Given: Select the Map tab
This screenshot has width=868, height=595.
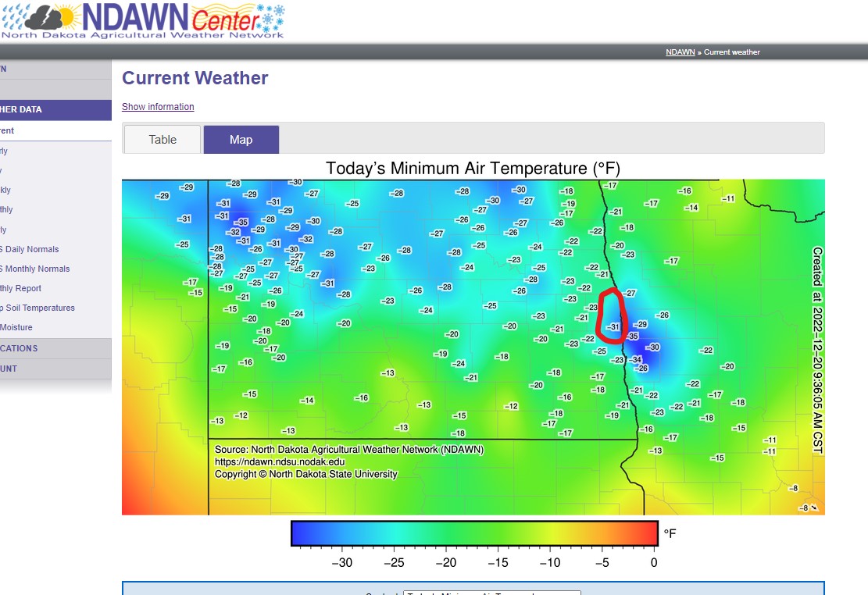Looking at the screenshot, I should click(241, 140).
